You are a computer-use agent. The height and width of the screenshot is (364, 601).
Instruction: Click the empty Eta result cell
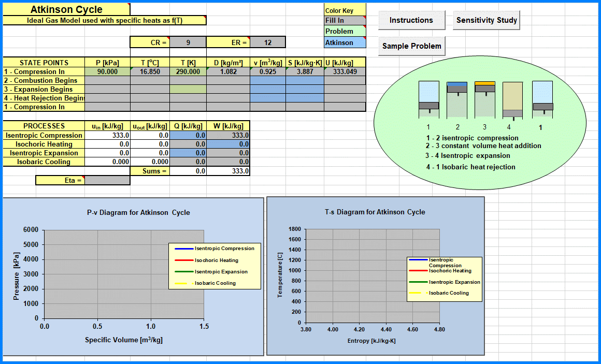coord(107,180)
